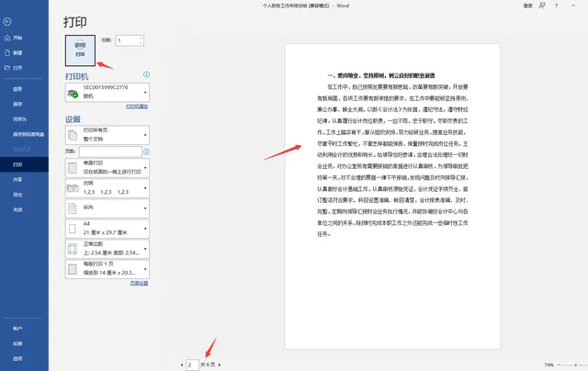
Task: Expand the 纵向 orientation dropdown
Action: click(107, 208)
